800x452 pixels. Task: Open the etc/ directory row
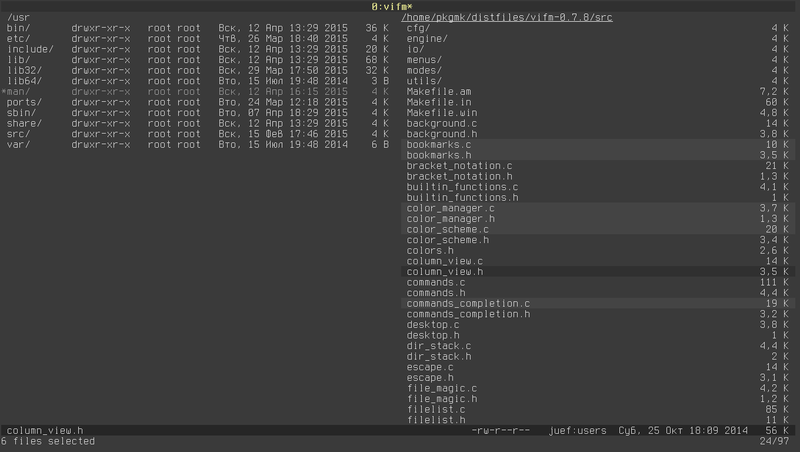[197, 39]
